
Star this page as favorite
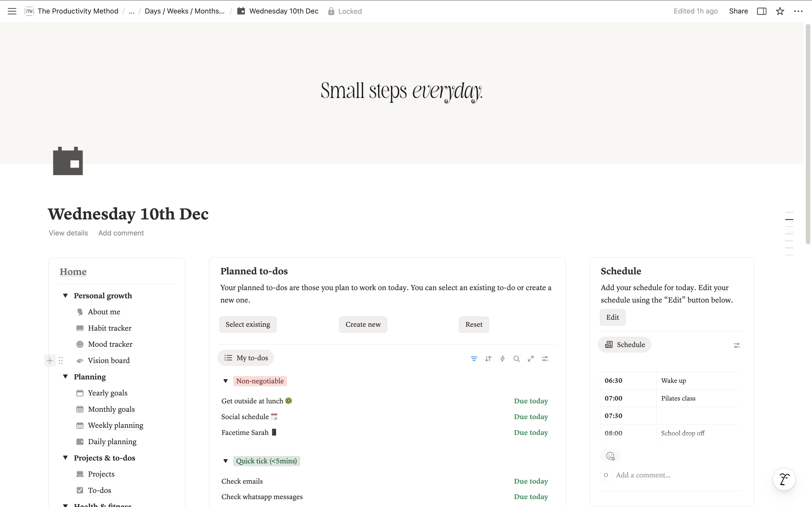[780, 11]
